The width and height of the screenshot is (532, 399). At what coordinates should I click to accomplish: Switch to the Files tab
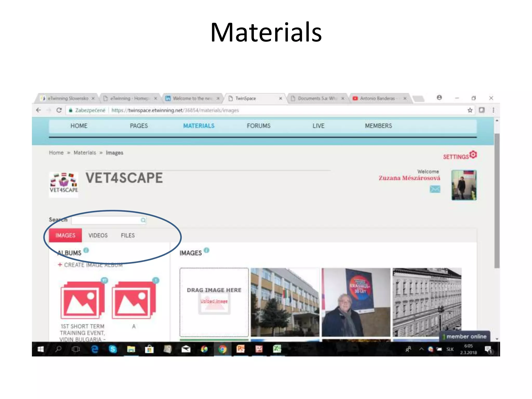tap(128, 235)
